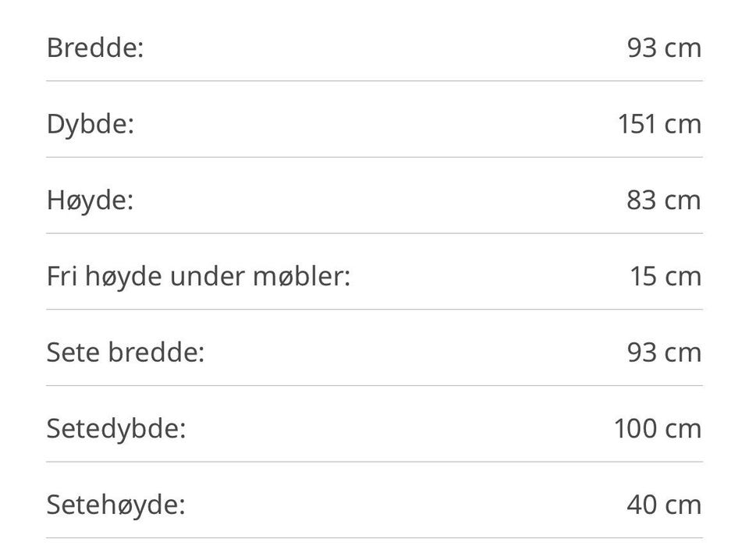Click the Setedybde label

pyautogui.click(x=116, y=429)
